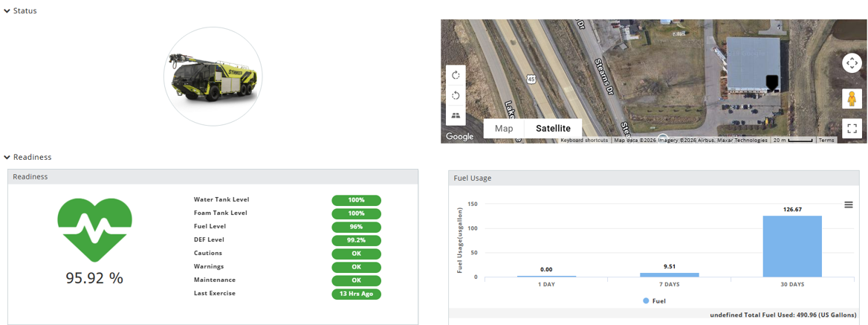Click the 9.51 bar value label
The height and width of the screenshot is (325, 868).
coord(670,266)
